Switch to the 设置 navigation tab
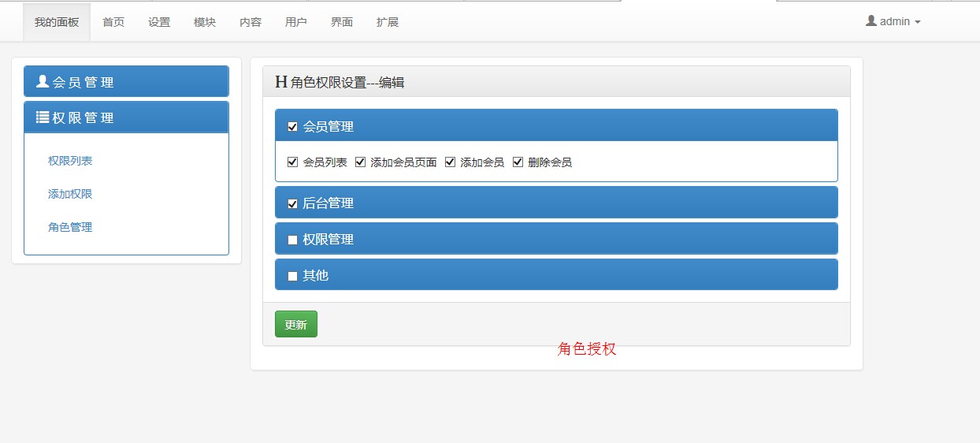980x443 pixels. tap(159, 22)
